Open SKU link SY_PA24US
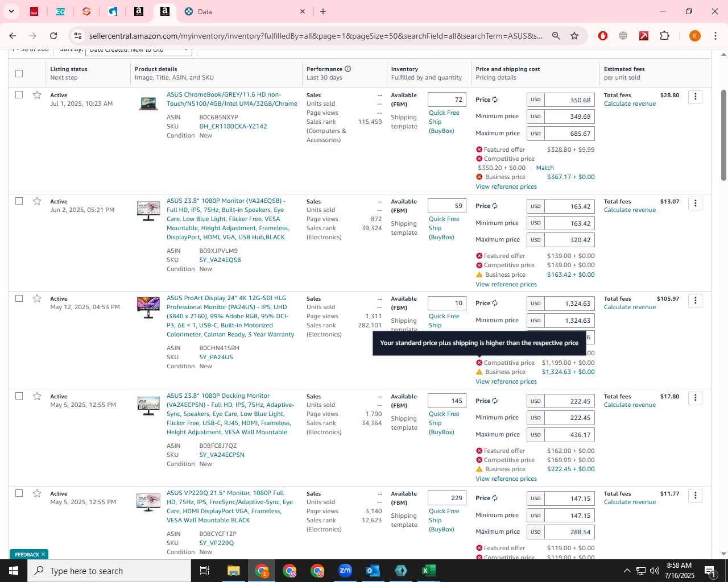Screen dimensions: 728x582 click(216, 357)
